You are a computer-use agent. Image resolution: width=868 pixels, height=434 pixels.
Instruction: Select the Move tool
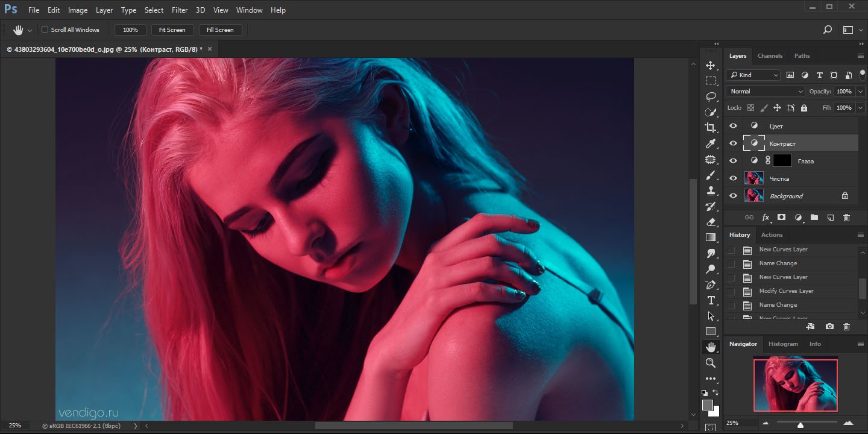pyautogui.click(x=711, y=65)
